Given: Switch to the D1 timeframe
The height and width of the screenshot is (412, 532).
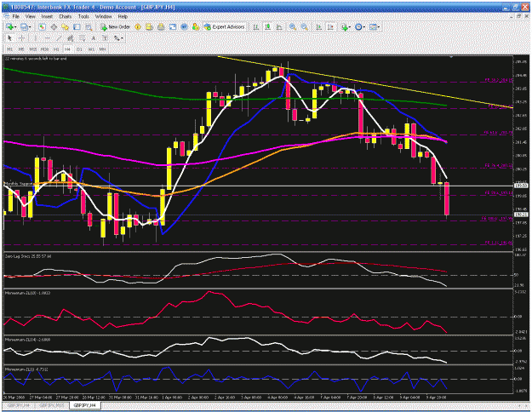Looking at the screenshot, I should tap(79, 49).
